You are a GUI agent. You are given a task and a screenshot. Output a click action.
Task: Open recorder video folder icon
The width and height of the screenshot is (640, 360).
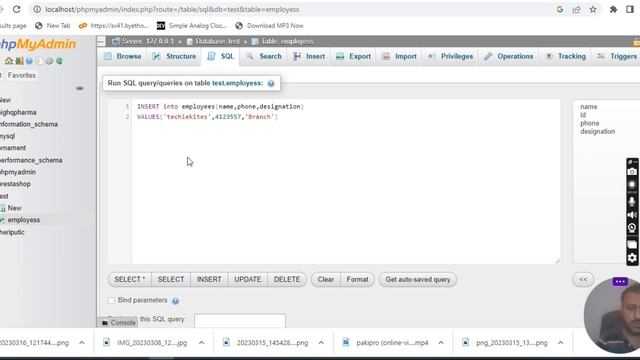[632, 244]
